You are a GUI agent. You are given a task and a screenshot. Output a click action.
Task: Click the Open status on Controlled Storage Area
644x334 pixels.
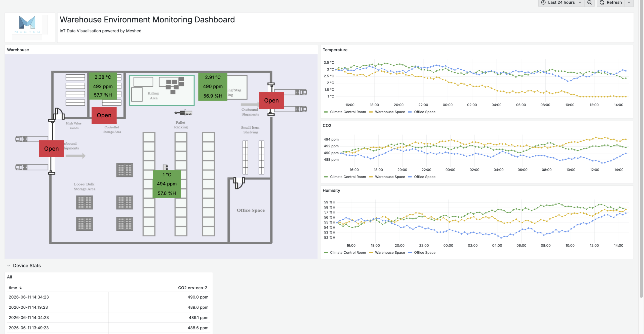(104, 115)
